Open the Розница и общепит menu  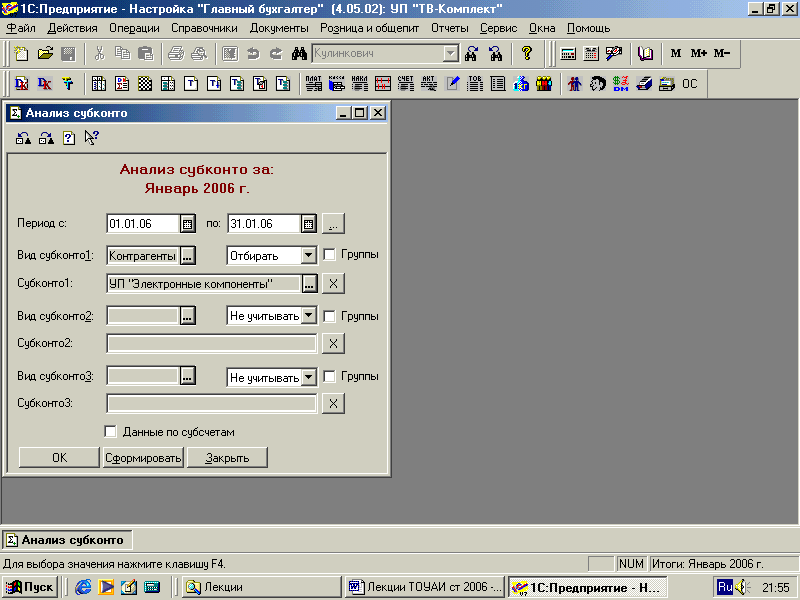click(x=369, y=28)
